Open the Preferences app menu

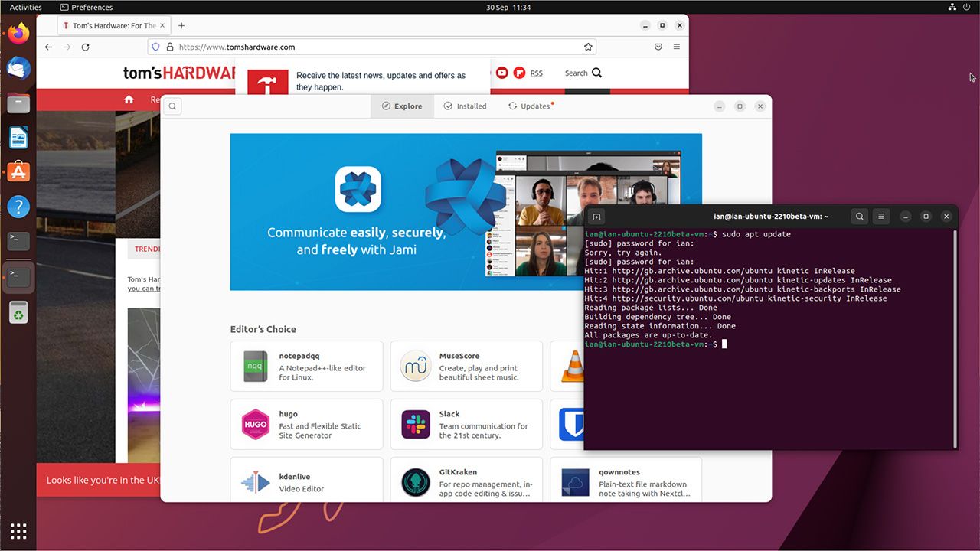[x=87, y=7]
